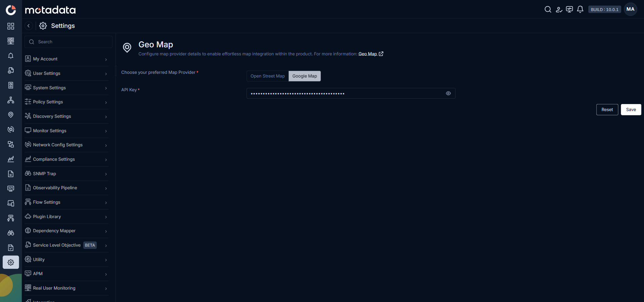Expand Policy Settings section

tap(66, 102)
